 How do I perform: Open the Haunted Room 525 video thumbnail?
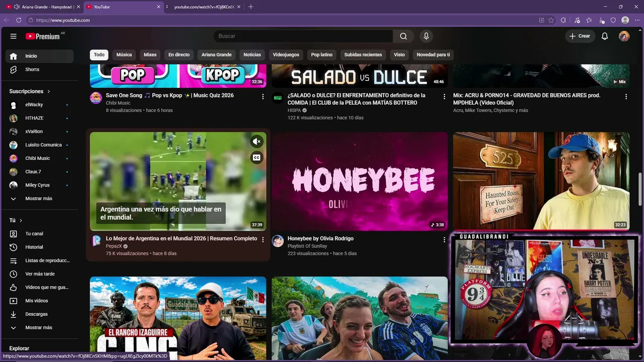pos(541,182)
